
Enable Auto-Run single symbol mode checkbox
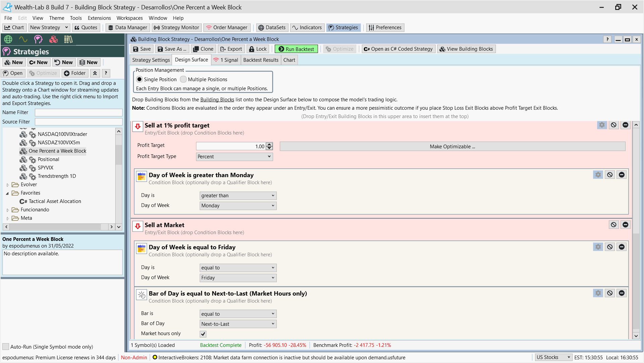click(6, 347)
